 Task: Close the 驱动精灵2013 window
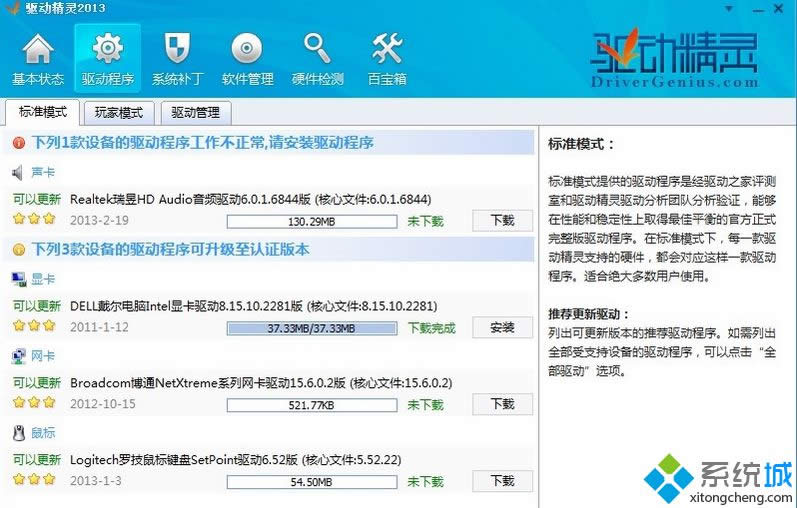778,9
